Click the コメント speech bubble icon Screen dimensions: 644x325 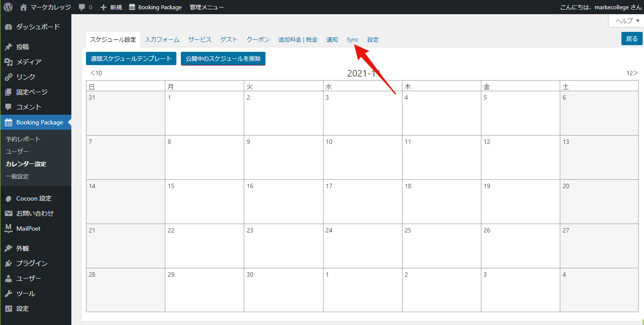coord(8,107)
